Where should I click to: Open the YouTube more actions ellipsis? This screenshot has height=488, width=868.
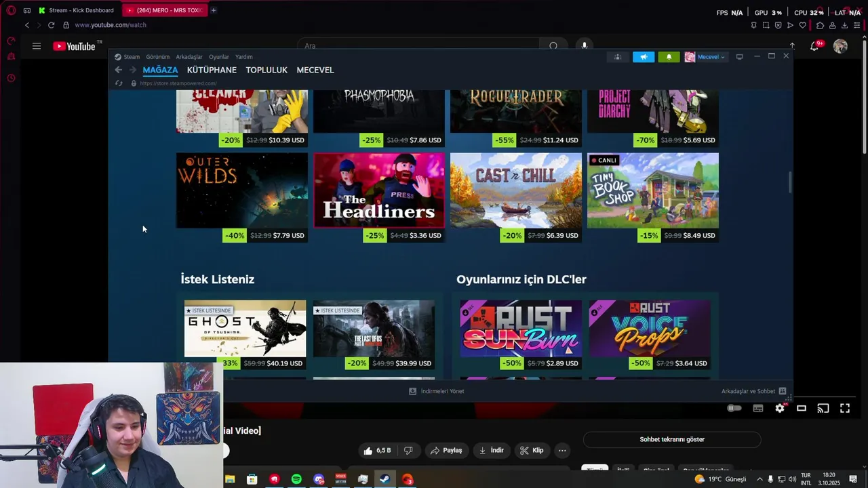(x=562, y=451)
